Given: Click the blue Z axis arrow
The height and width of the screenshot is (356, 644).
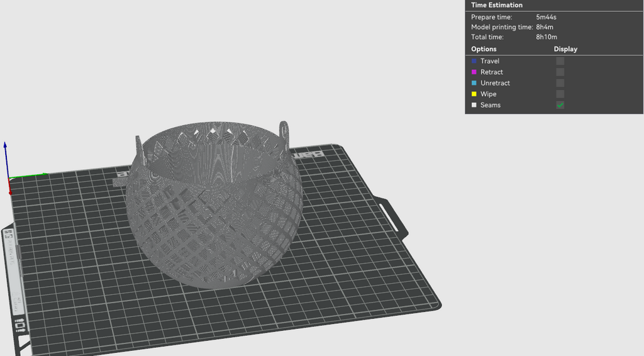Looking at the screenshot, I should (x=5, y=160).
